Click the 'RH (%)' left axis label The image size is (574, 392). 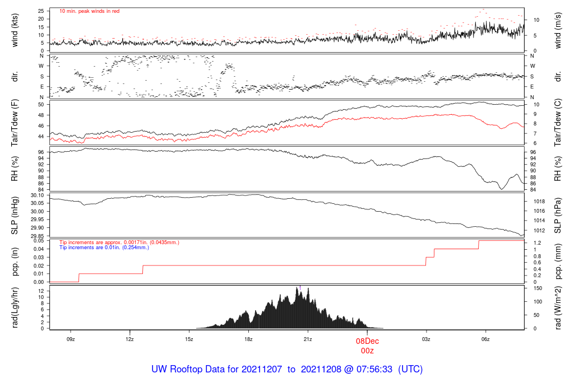(x=15, y=169)
